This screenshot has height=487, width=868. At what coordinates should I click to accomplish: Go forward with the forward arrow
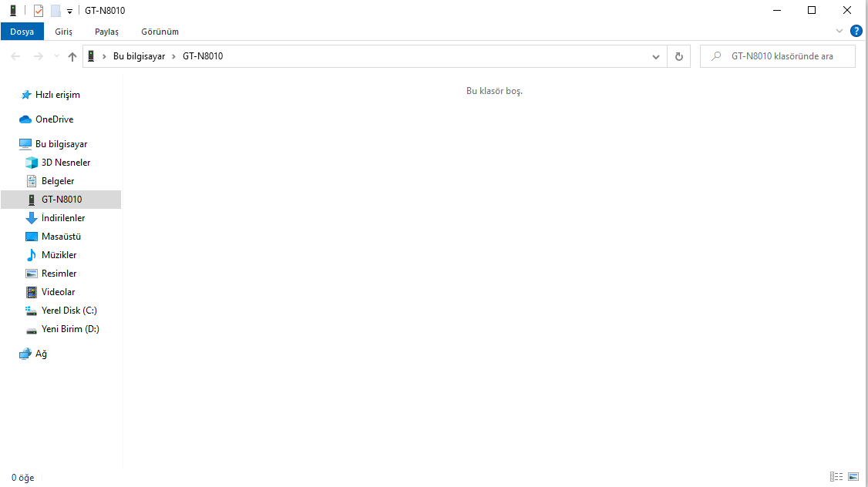click(39, 56)
